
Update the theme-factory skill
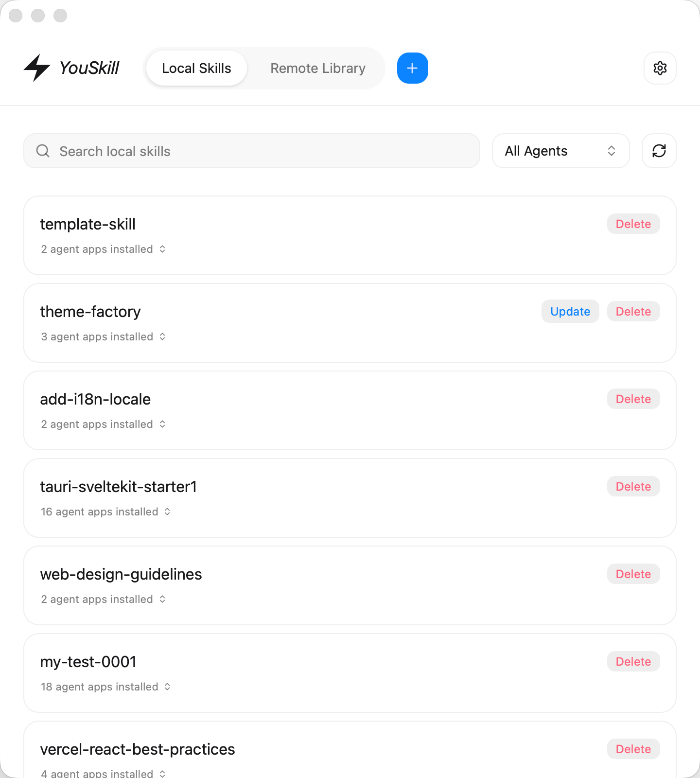click(x=570, y=311)
